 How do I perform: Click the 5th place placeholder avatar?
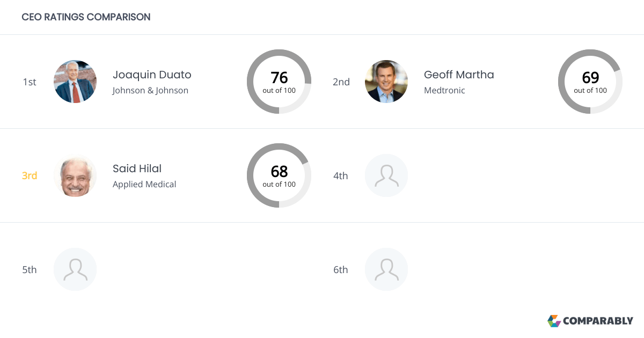pos(75,269)
